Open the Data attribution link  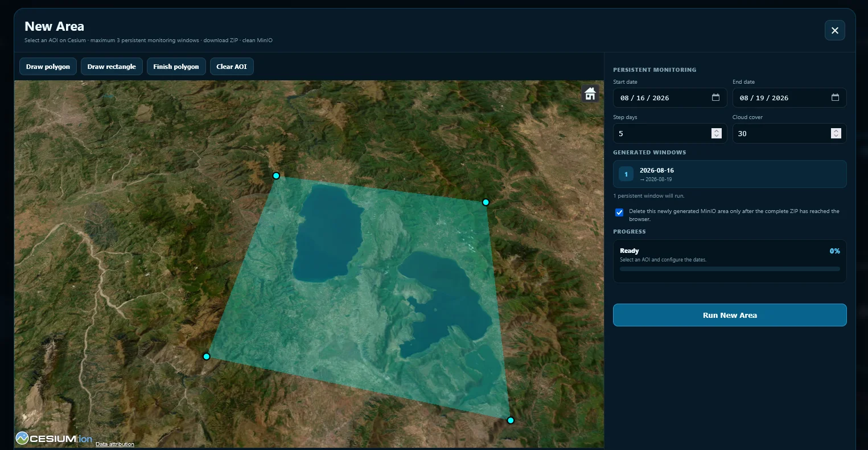(x=115, y=444)
